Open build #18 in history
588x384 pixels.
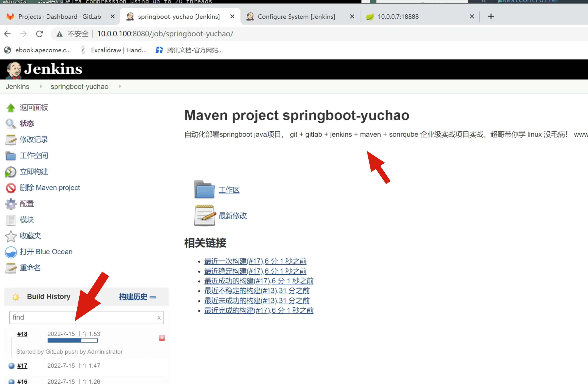coord(22,334)
